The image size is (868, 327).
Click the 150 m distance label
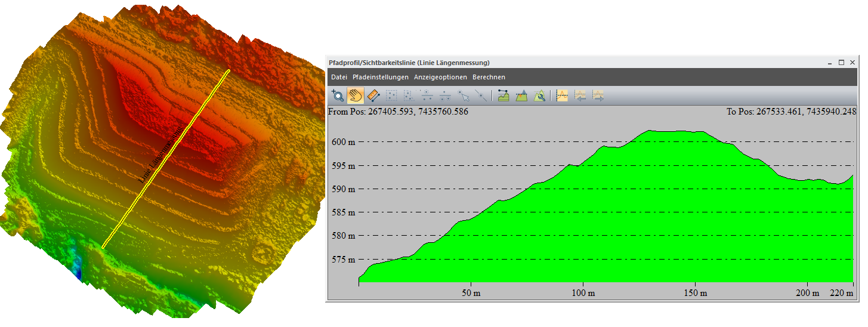(x=696, y=293)
